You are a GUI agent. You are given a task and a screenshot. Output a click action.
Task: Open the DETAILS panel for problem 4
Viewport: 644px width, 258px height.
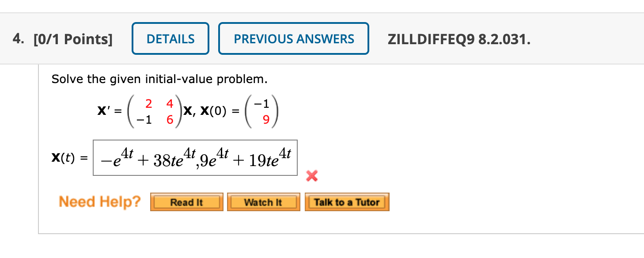pos(170,38)
